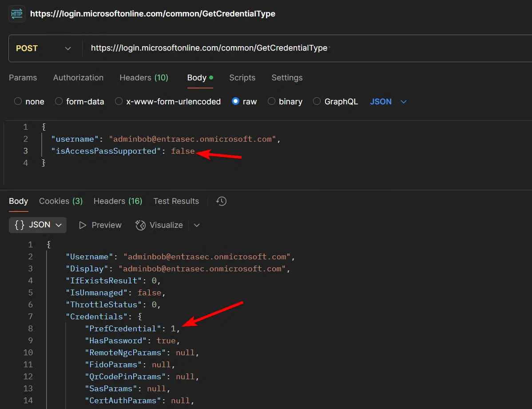Switch to the Params tab
This screenshot has height=409, width=532.
(x=23, y=78)
